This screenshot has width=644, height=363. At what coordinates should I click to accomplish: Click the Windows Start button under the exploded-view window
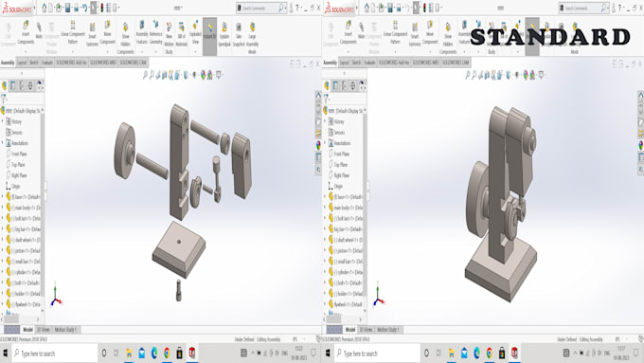[6, 354]
